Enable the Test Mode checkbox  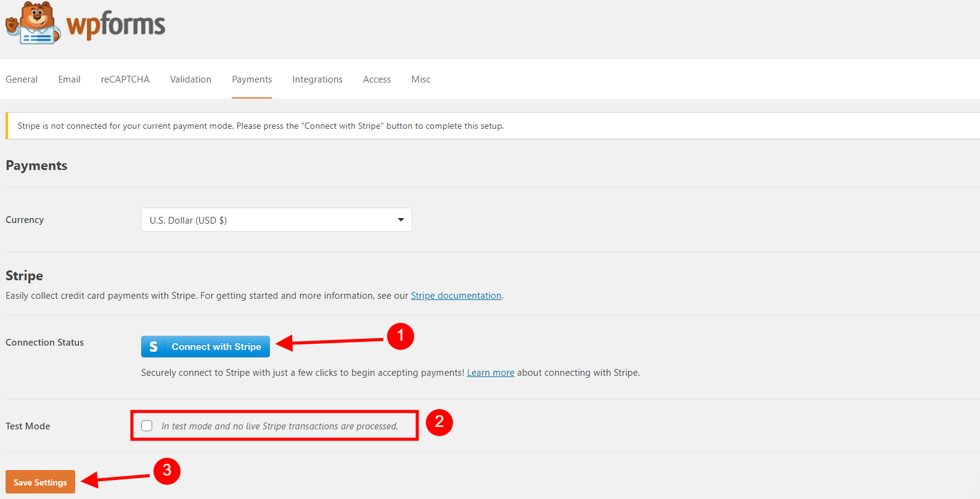[x=147, y=426]
